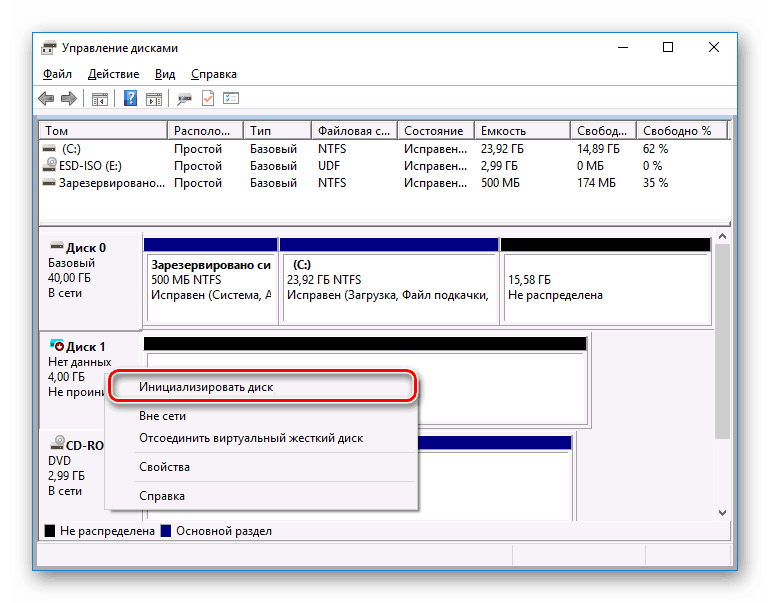Choose Вне сети in context menu
Image resolution: width=770 pixels, height=603 pixels.
(x=262, y=416)
